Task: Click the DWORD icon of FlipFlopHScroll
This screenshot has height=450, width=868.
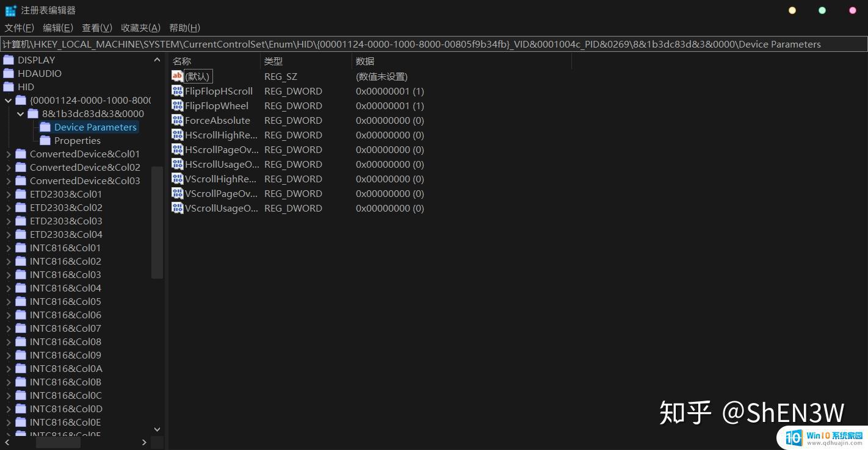Action: click(178, 91)
